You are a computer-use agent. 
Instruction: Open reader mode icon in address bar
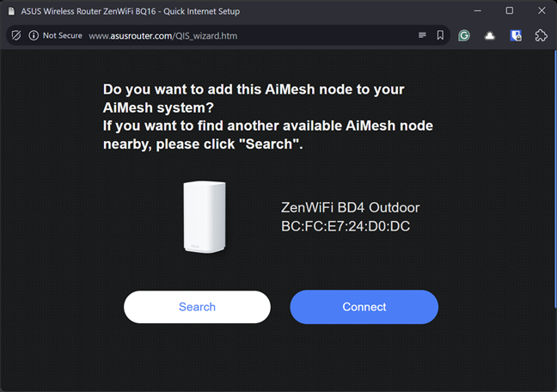[x=422, y=35]
